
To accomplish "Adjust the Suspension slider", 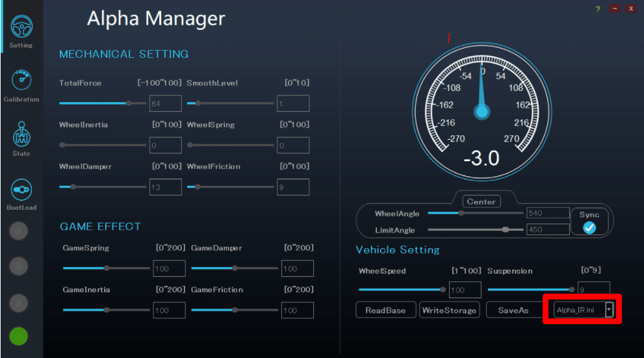I will [x=531, y=289].
